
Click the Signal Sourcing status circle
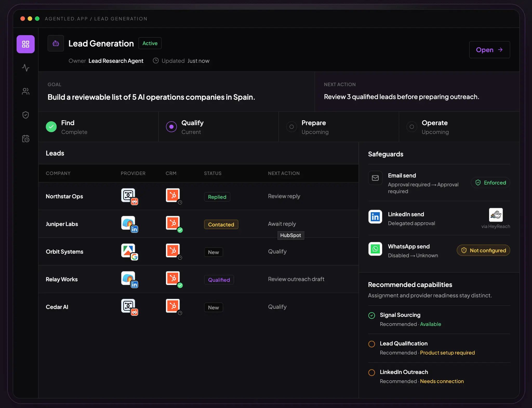point(372,315)
